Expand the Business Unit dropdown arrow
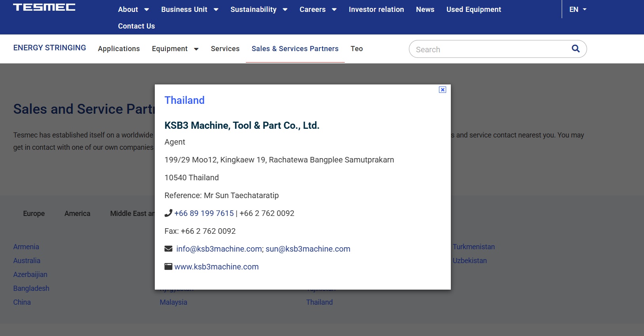Image resolution: width=644 pixels, height=336 pixels. 216,10
